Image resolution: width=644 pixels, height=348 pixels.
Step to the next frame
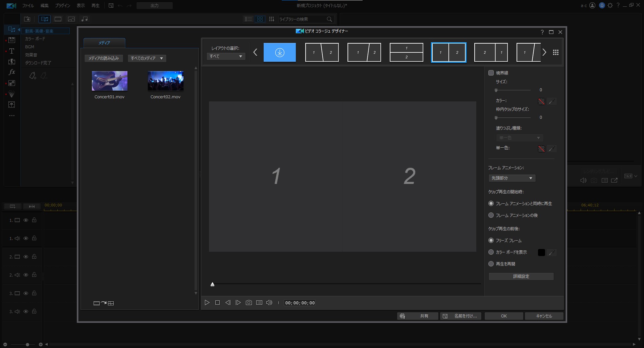click(x=238, y=303)
